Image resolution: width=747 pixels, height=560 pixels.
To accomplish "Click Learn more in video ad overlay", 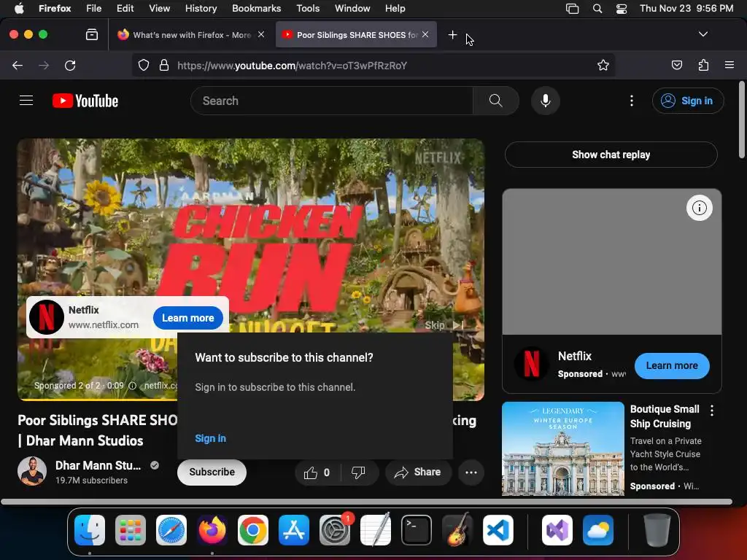I will 187,318.
